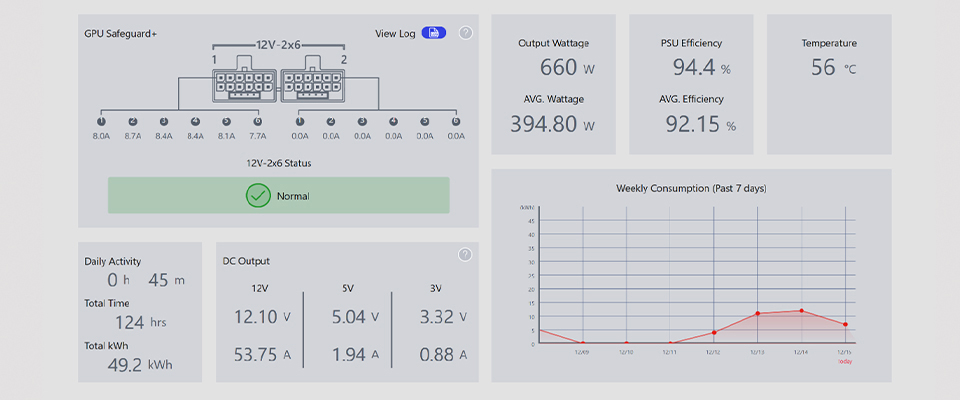This screenshot has width=960, height=400.
Task: Click the 12/12 data point on chart
Action: coord(714,332)
